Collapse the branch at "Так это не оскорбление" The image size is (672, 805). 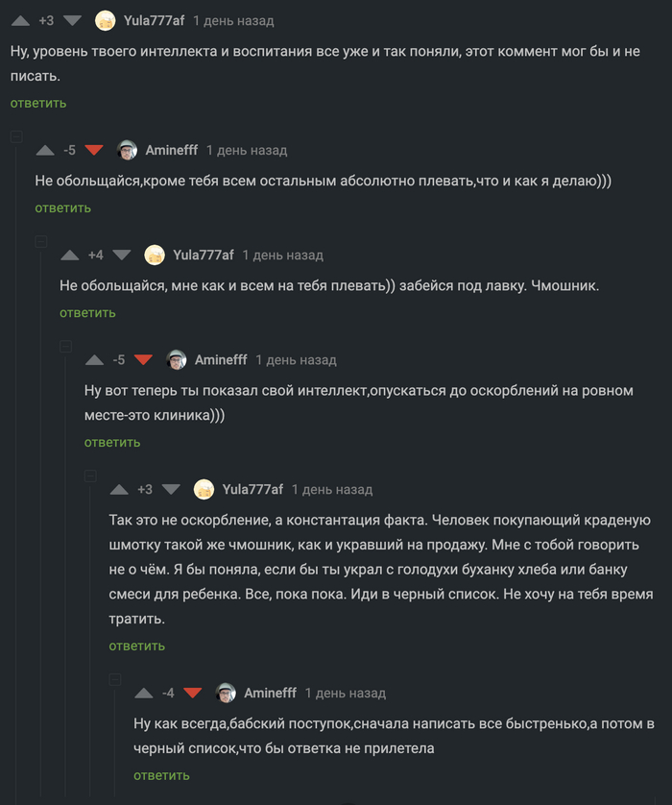coord(90,476)
